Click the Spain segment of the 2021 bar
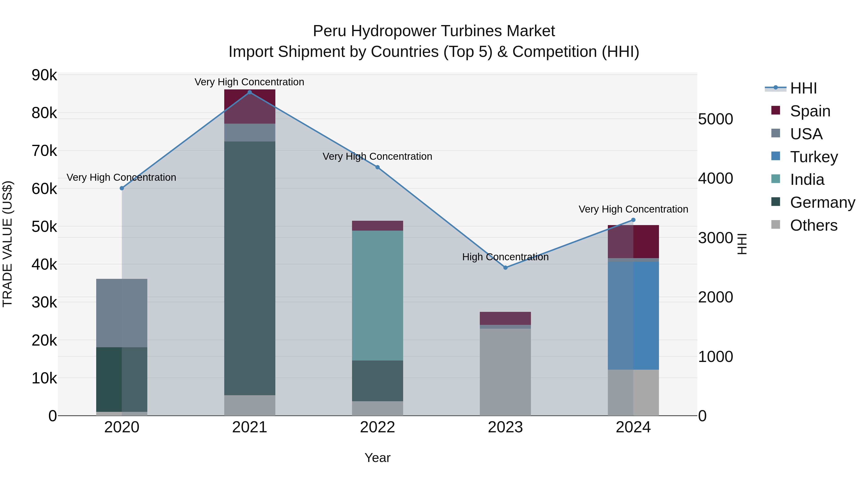This screenshot has height=488, width=868. click(x=250, y=107)
